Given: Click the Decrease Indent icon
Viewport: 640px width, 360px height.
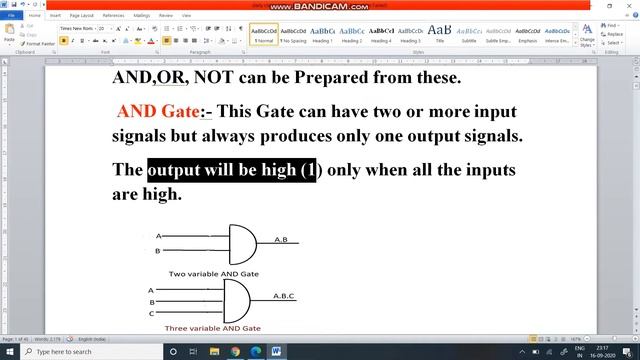Looking at the screenshot, I should (x=208, y=29).
